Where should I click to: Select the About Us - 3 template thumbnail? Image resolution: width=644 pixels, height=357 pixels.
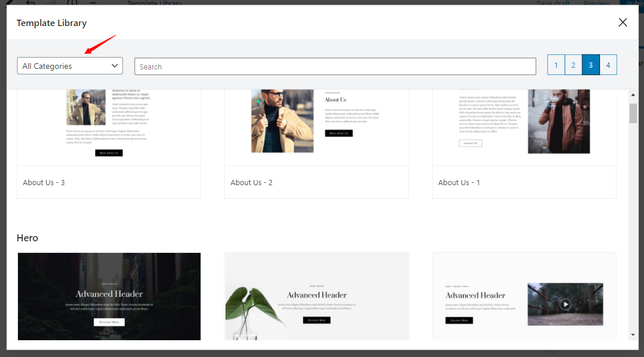[x=109, y=127]
